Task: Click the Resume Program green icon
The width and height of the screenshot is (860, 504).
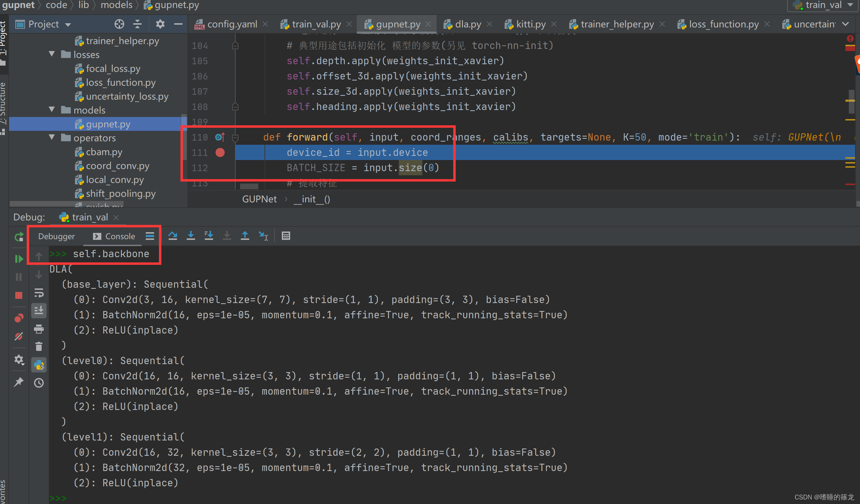Action: point(19,259)
